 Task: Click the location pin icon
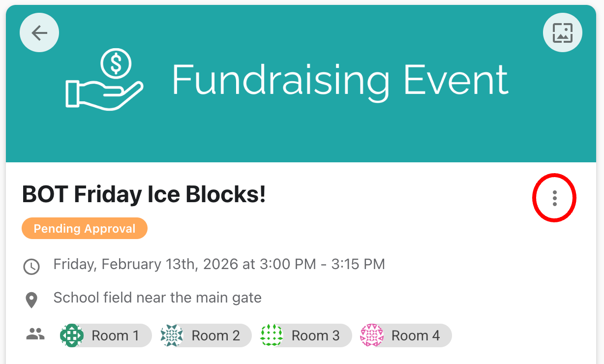(31, 300)
